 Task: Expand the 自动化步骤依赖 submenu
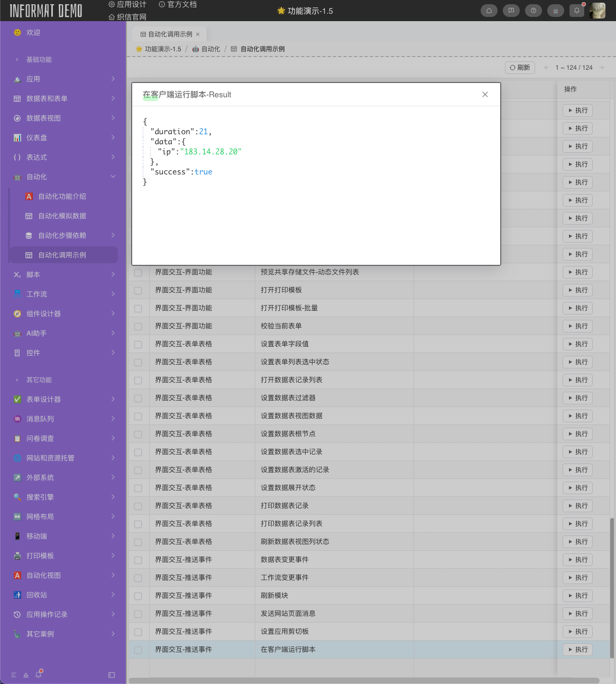click(113, 235)
